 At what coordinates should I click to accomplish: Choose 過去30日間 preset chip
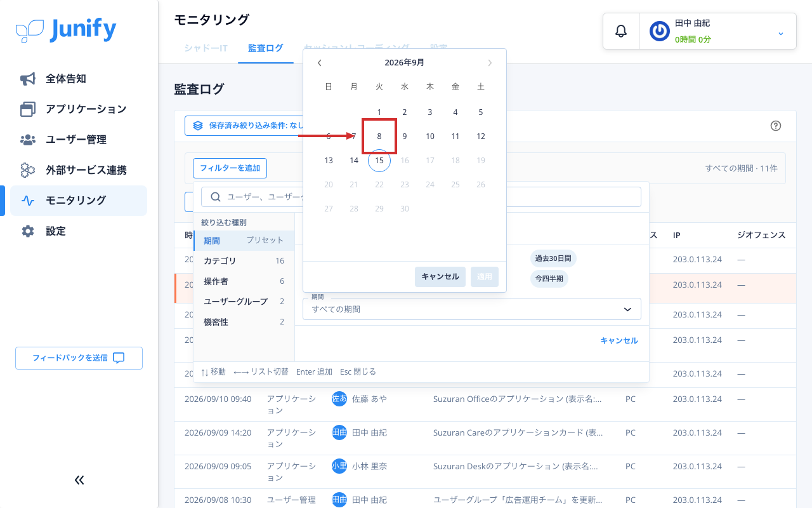tap(553, 258)
